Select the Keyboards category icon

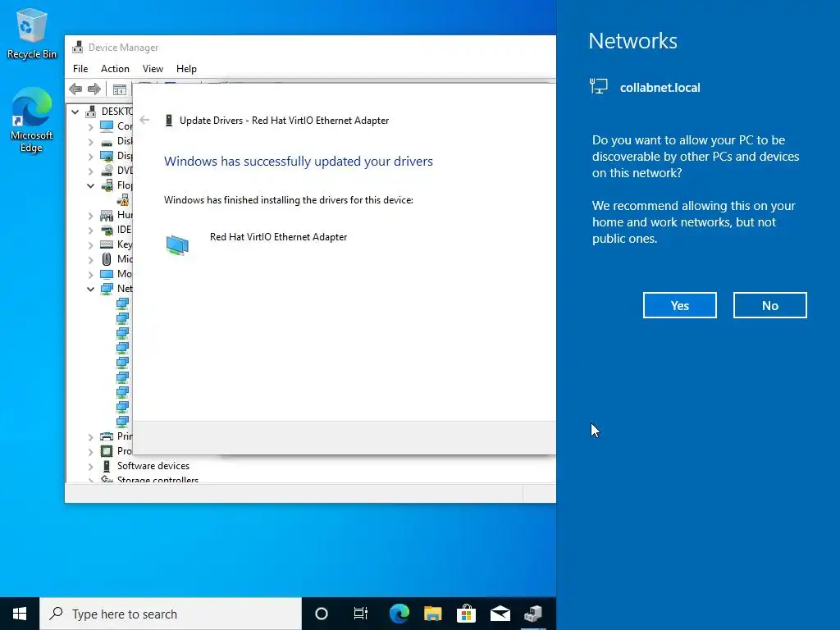point(107,244)
